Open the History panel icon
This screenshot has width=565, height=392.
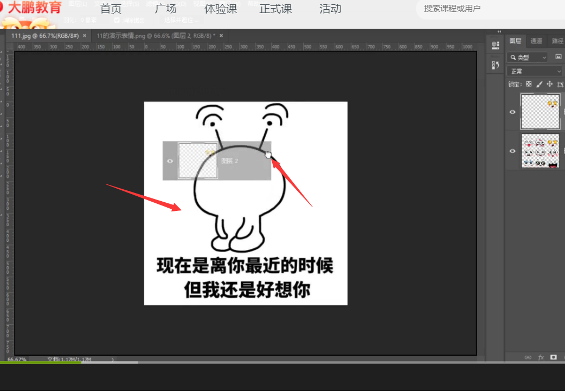[496, 65]
